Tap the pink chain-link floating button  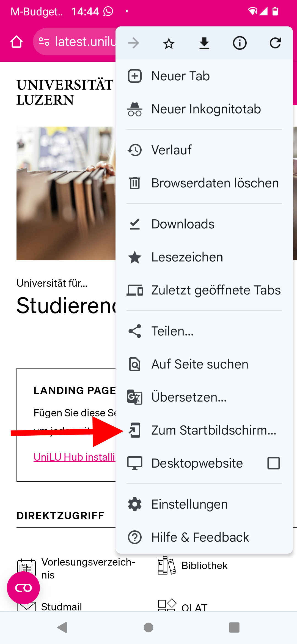(23, 588)
